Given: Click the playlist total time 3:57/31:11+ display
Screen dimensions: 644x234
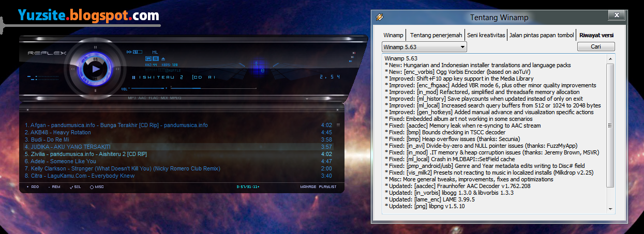Looking at the screenshot, I should point(248,186).
